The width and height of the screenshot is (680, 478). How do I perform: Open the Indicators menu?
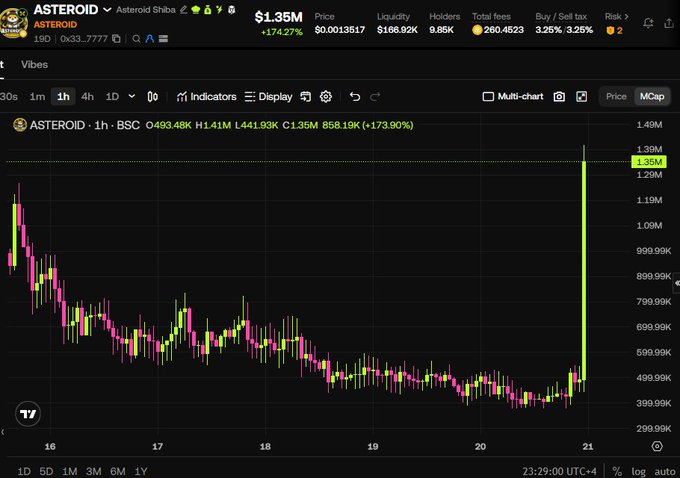pos(206,96)
